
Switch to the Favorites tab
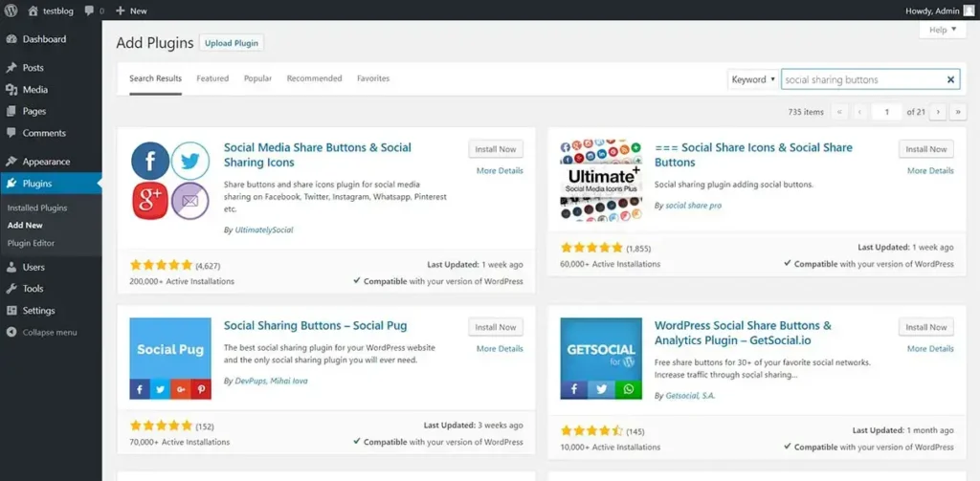[x=373, y=78]
